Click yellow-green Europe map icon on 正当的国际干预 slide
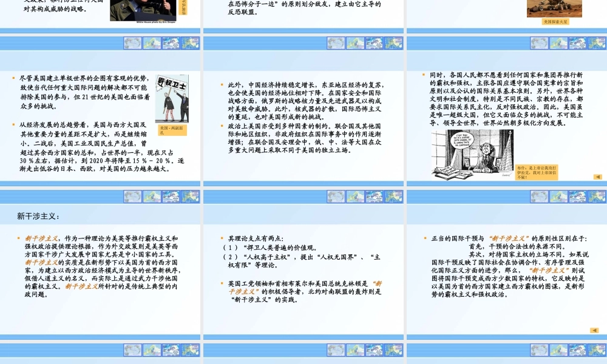This screenshot has width=607, height=364. click(x=558, y=197)
